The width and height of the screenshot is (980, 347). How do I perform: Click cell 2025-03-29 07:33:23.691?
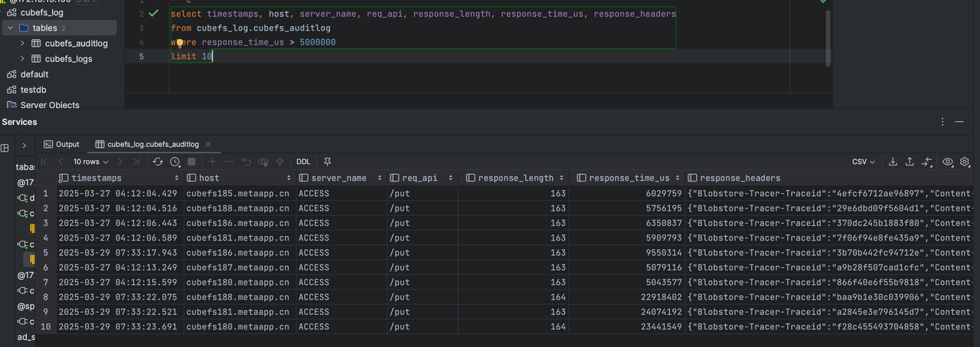click(x=118, y=326)
